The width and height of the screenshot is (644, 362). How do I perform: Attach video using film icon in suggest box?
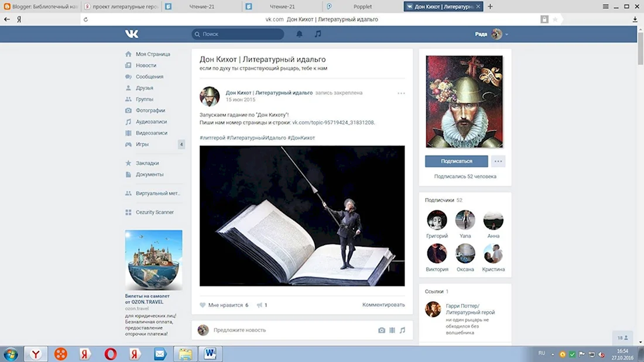(392, 330)
